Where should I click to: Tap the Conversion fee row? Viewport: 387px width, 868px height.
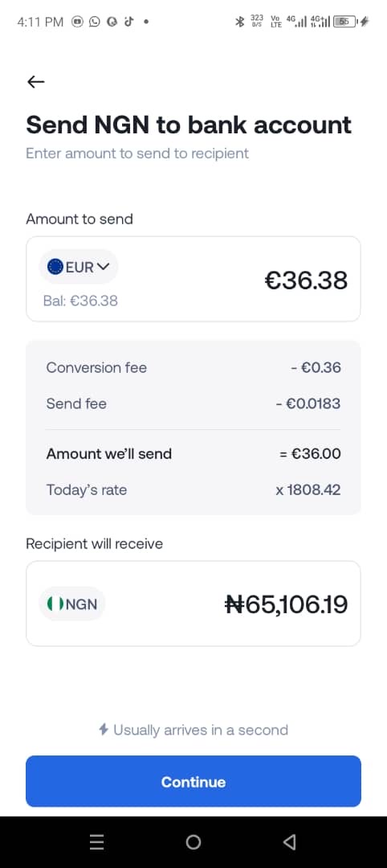click(193, 367)
